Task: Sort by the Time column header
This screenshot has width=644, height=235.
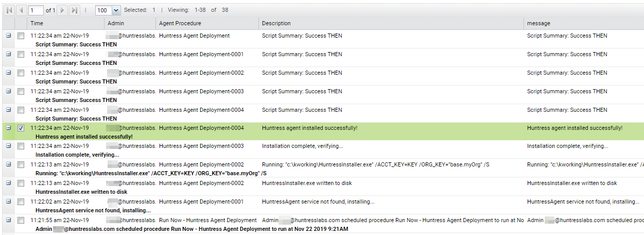Action: coord(65,23)
